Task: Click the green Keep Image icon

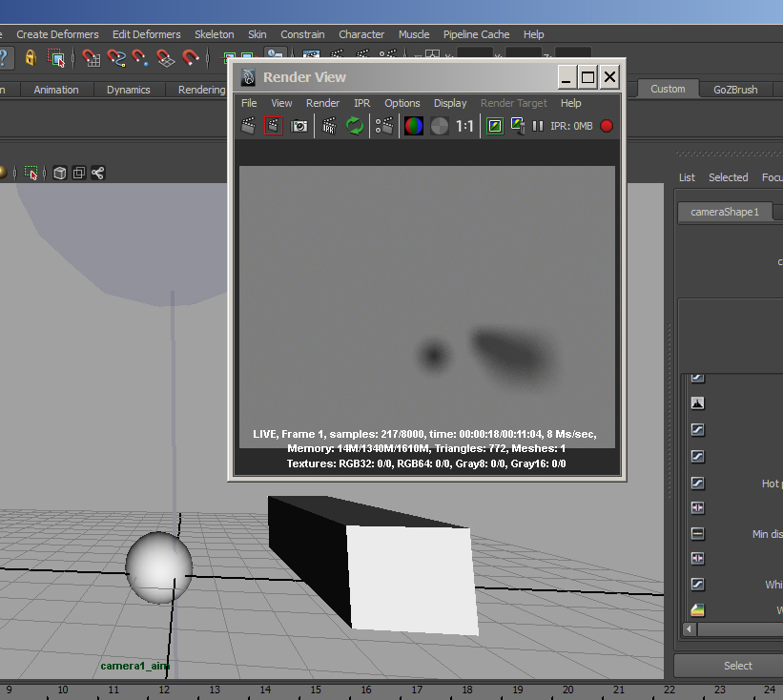Action: pos(495,126)
